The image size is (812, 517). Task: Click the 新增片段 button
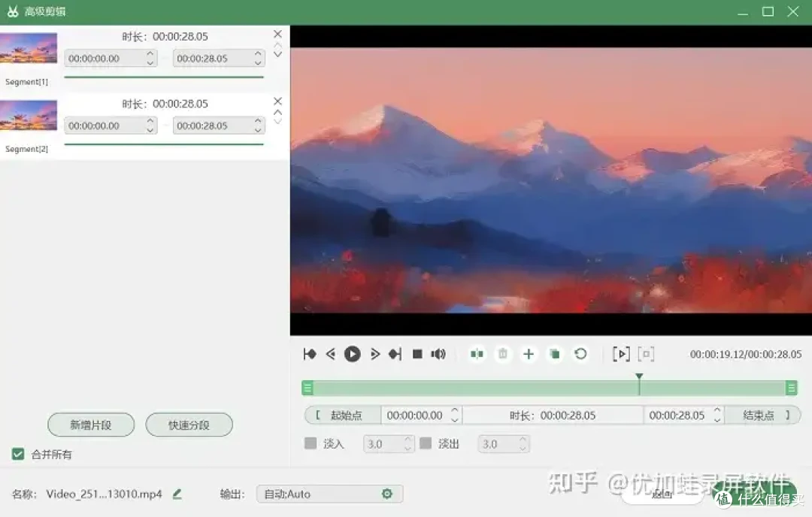pyautogui.click(x=91, y=425)
